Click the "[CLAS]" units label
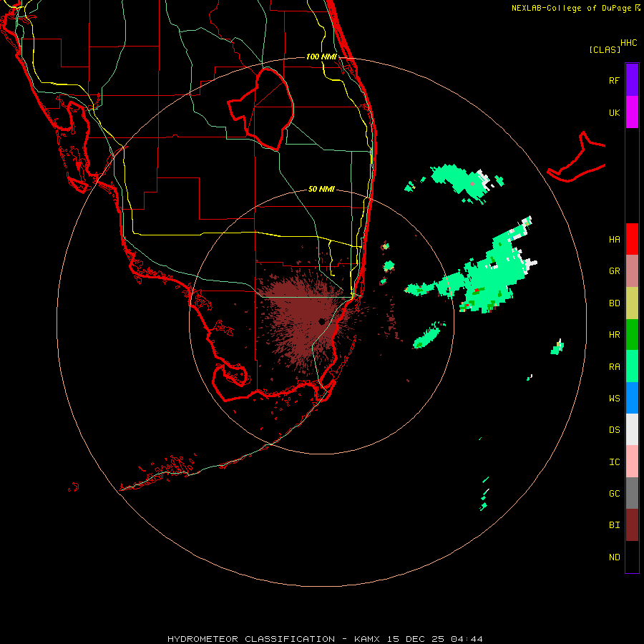The height and width of the screenshot is (644, 644). tap(605, 49)
